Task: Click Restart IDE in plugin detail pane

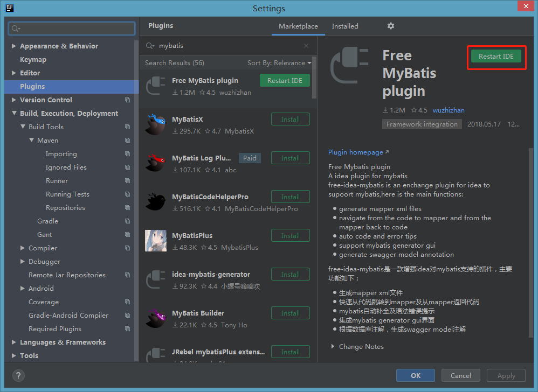Action: tap(496, 57)
